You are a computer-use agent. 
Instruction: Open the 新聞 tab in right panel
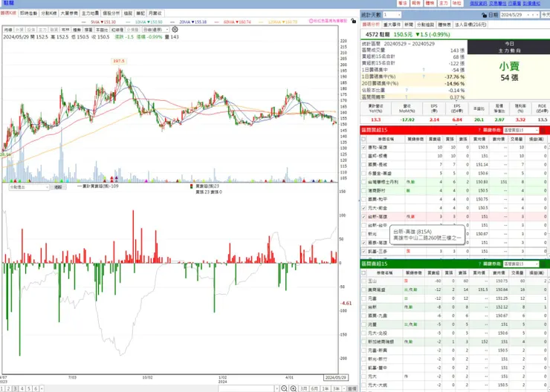[409, 24]
